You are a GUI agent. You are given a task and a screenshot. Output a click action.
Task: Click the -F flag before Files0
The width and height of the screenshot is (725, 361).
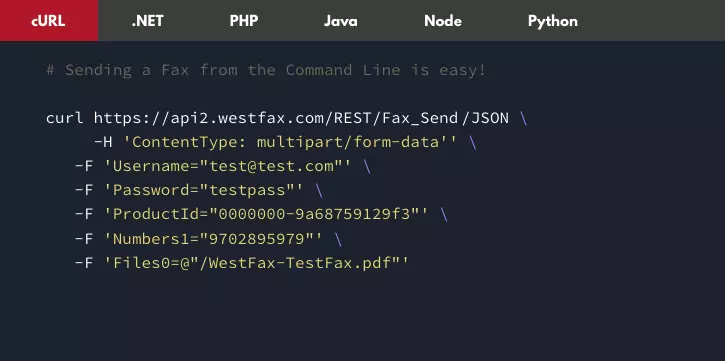coord(84,263)
